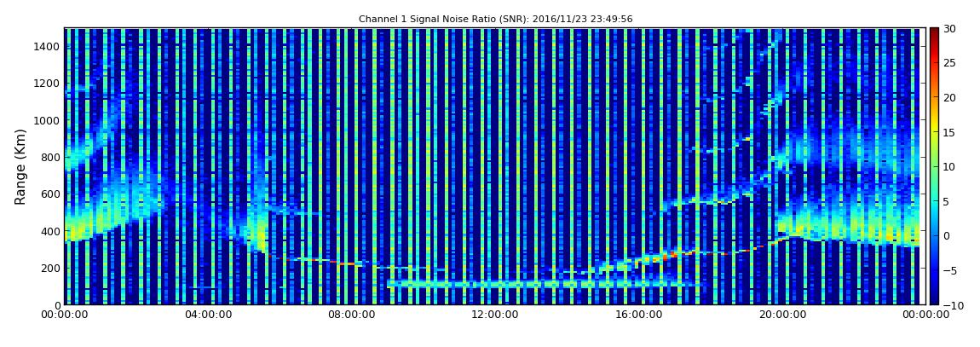Click the SNR colorbar scale
The image size is (980, 347).
point(934,166)
